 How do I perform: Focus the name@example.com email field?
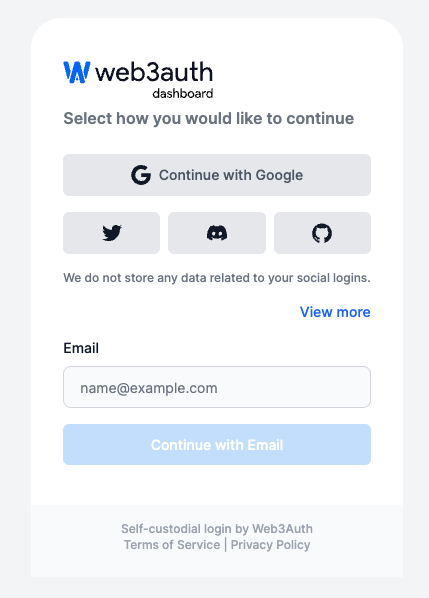coord(217,387)
